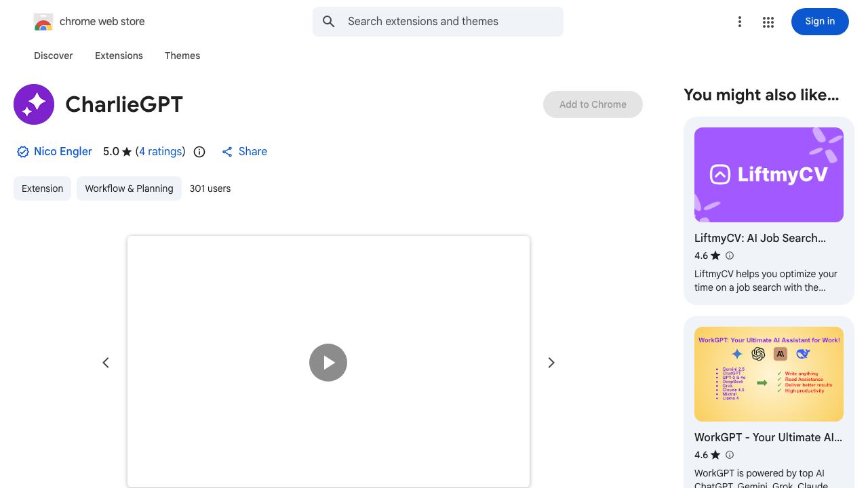Select the Workflow & Planning chip

tap(129, 188)
